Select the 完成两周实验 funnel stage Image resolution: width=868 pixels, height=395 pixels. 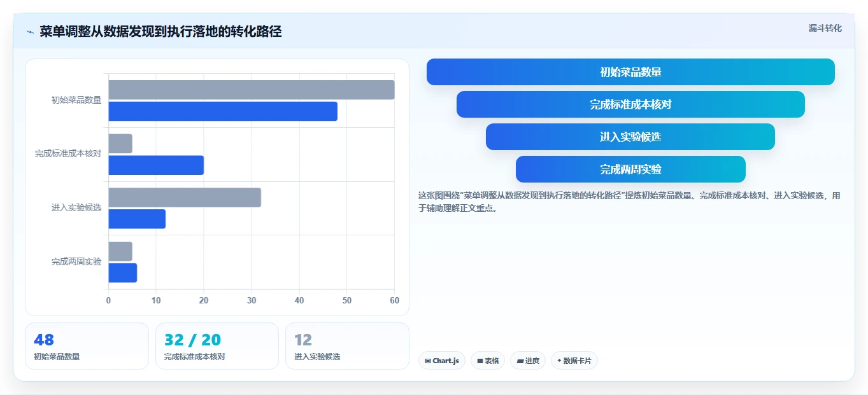click(630, 169)
